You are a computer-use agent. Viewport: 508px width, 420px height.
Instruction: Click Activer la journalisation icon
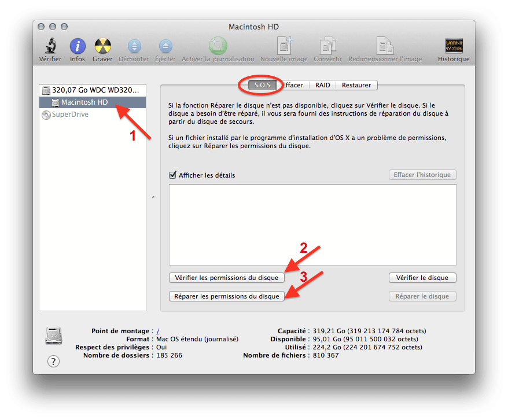pyautogui.click(x=218, y=45)
